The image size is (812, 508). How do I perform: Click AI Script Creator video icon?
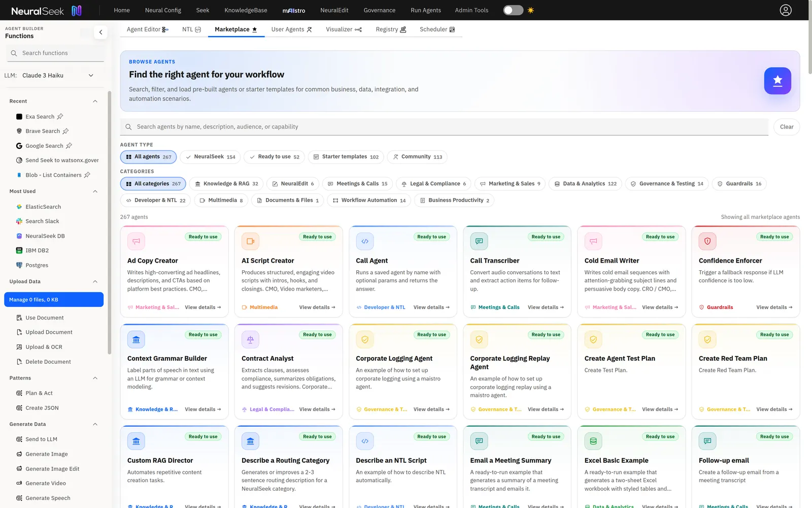tap(250, 241)
